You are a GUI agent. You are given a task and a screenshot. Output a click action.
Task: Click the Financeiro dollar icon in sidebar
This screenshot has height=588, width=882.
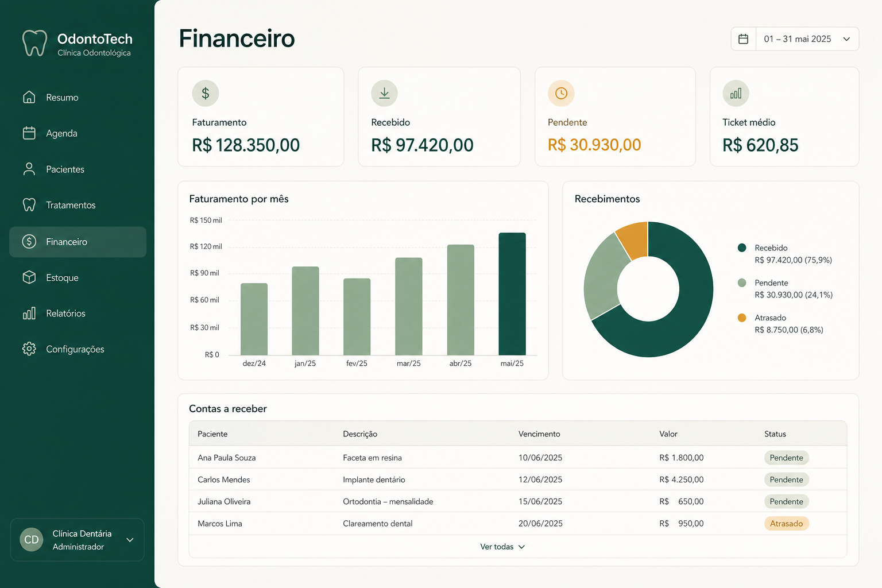click(x=29, y=242)
